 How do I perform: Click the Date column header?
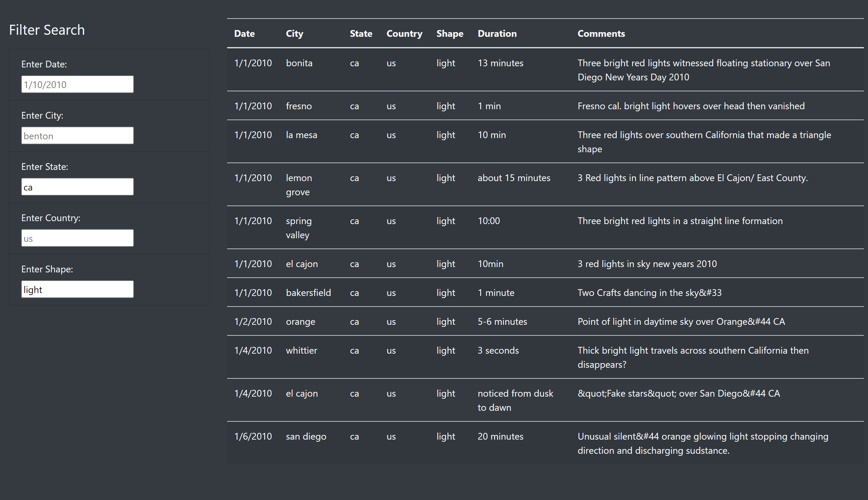pos(244,33)
